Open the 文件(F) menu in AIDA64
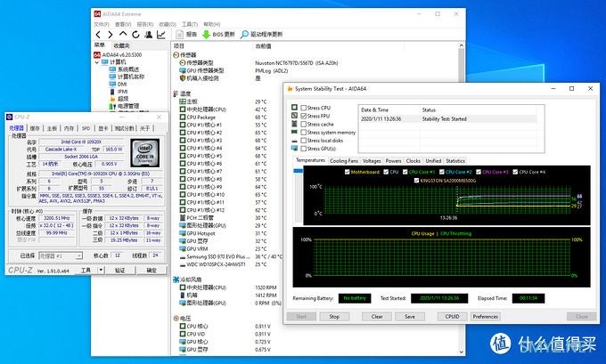Viewport: 606px width, 364px height. (102, 24)
